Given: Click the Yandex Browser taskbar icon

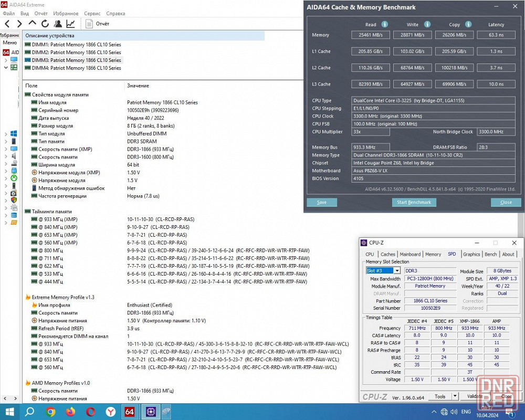Looking at the screenshot, I should pos(111,412).
